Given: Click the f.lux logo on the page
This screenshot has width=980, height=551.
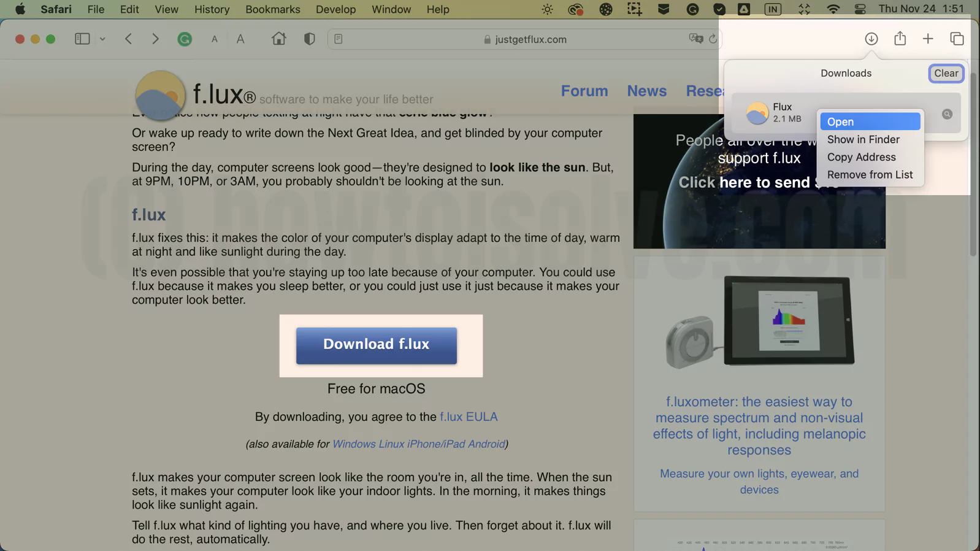Looking at the screenshot, I should [160, 95].
